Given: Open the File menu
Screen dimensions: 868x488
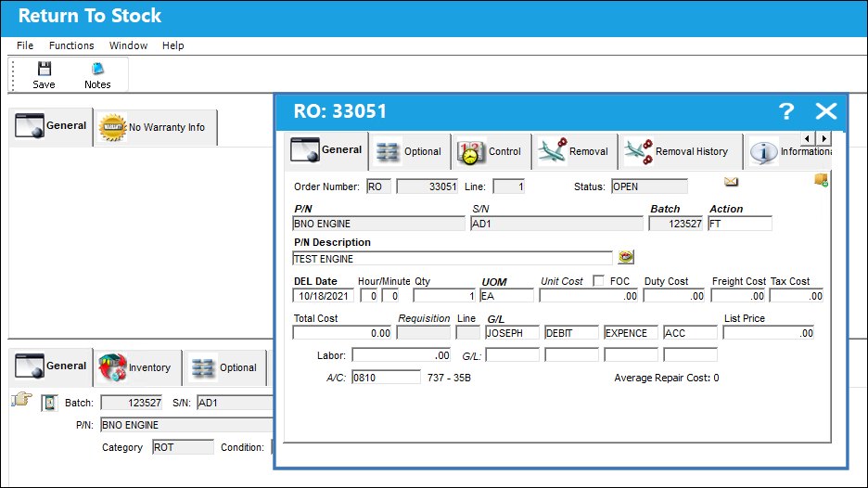Looking at the screenshot, I should (25, 45).
